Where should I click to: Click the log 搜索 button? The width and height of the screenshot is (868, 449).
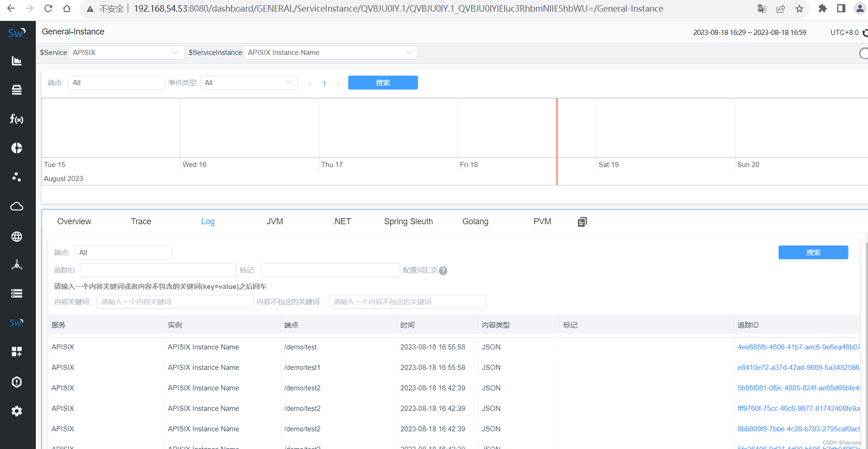(813, 253)
